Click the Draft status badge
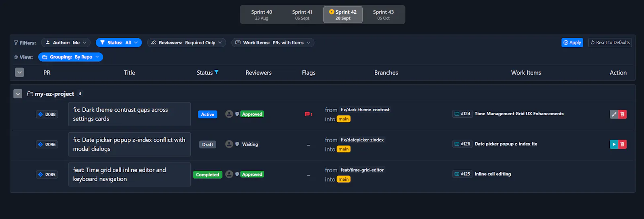This screenshot has height=219, width=644. coord(208,144)
